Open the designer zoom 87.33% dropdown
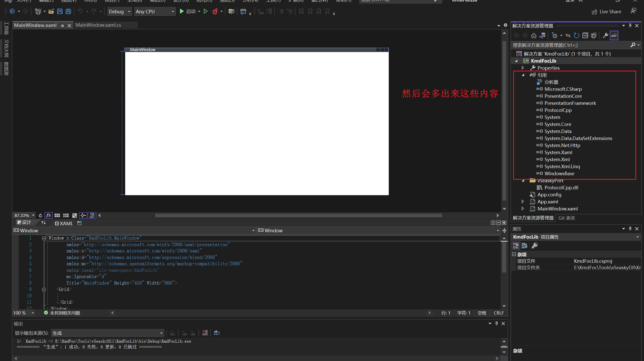The height and width of the screenshot is (361, 644). click(x=33, y=215)
